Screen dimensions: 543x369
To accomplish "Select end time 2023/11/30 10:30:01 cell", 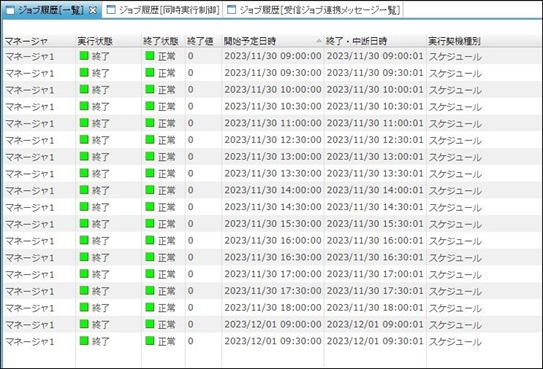I will click(375, 106).
